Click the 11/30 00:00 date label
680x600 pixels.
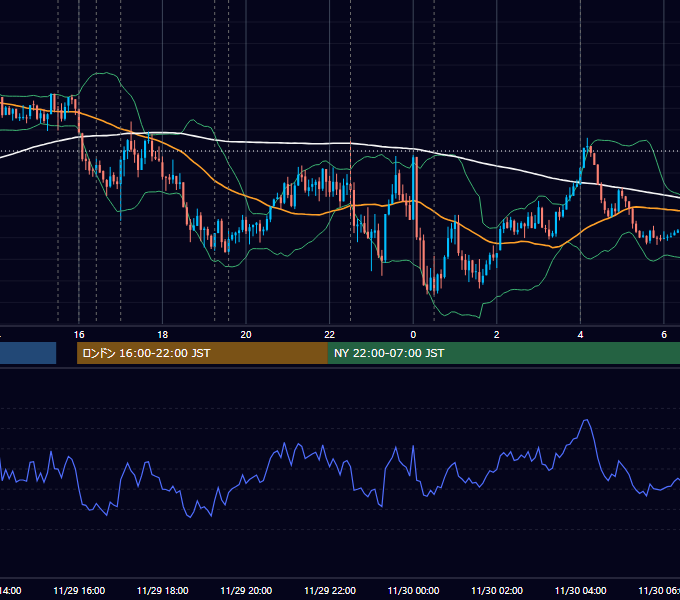(413, 590)
